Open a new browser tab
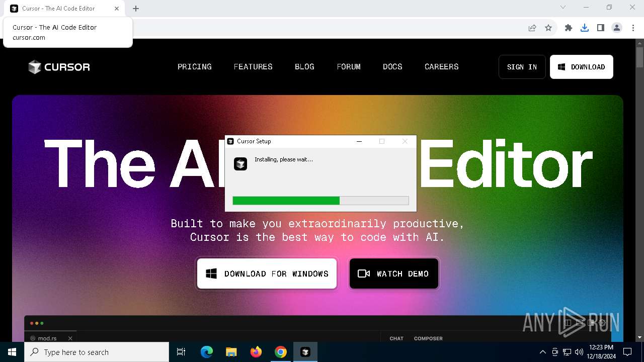 (x=136, y=9)
